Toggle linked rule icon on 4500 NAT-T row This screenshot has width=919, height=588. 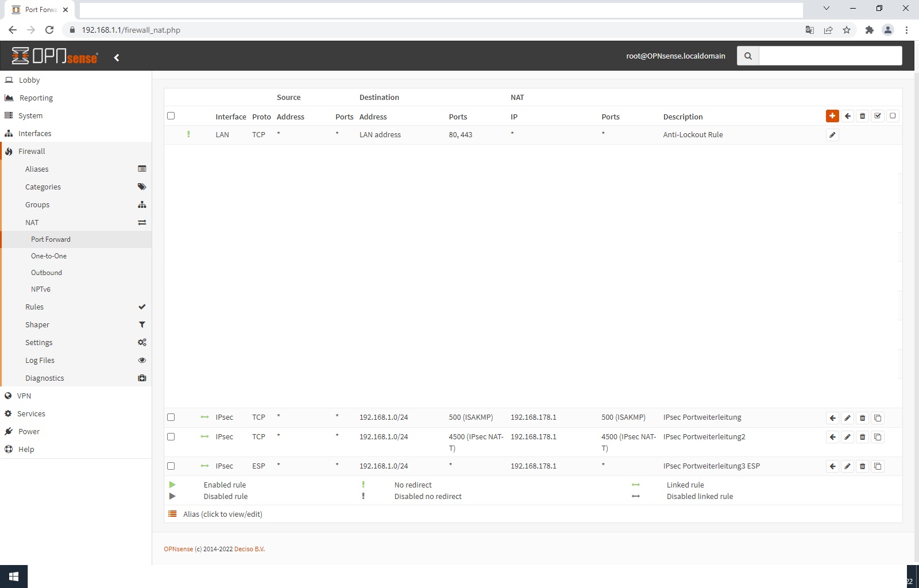coord(204,437)
